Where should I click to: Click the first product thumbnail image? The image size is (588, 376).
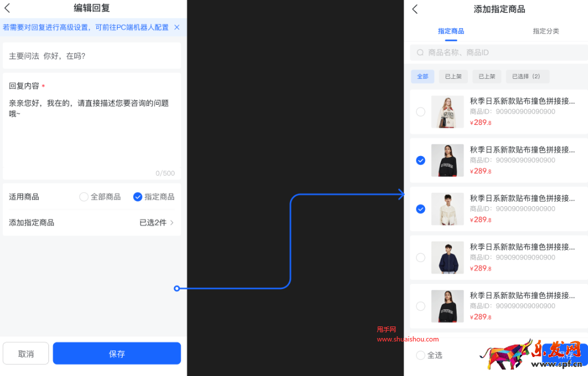pyautogui.click(x=447, y=113)
